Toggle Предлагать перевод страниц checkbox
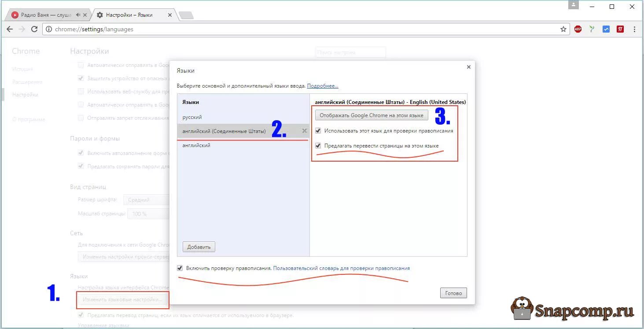Image resolution: width=644 pixels, height=329 pixels. [81, 315]
